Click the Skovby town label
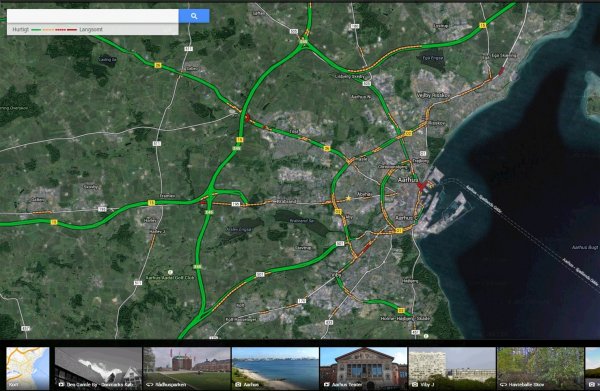Viewport: 600px width, 391px height. (91, 187)
